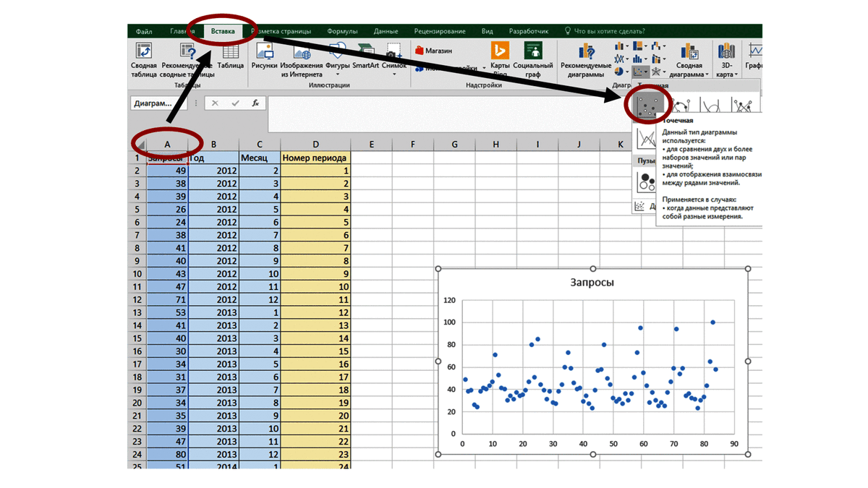Image resolution: width=868 pixels, height=488 pixels.
Task: Switch to the Файл tab
Action: point(143,32)
